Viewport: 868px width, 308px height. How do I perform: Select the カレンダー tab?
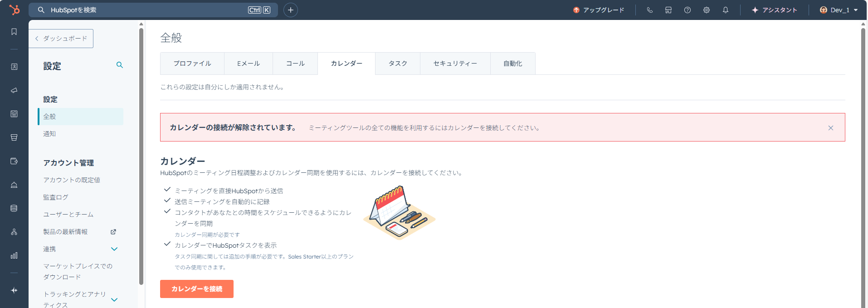(346, 64)
